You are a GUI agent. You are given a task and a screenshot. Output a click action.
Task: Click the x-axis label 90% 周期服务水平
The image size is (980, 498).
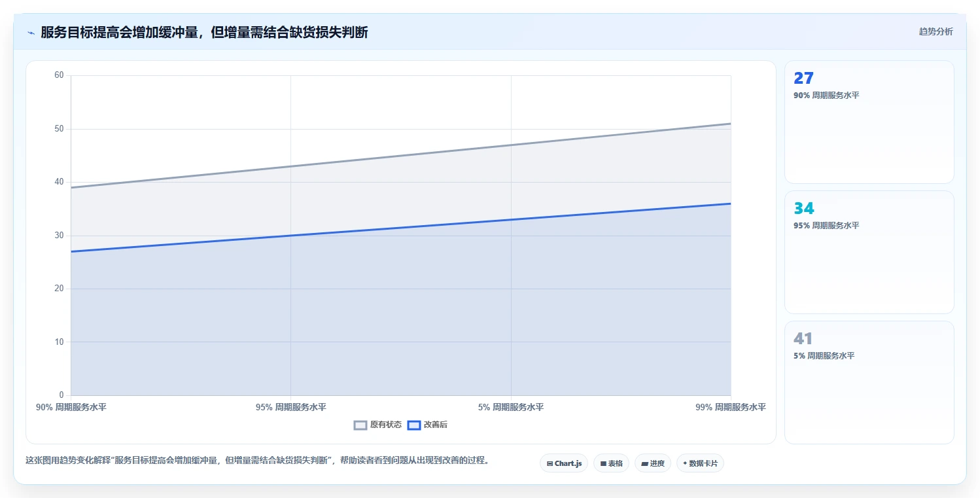71,407
